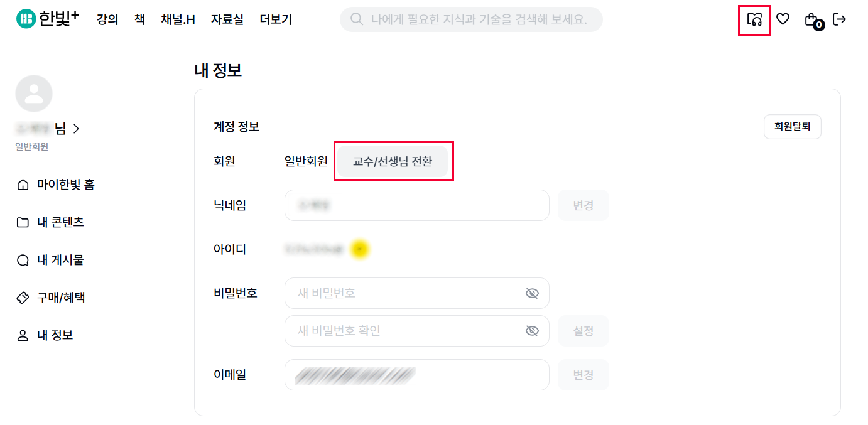
Task: Click the logout arrow icon
Action: click(x=839, y=19)
